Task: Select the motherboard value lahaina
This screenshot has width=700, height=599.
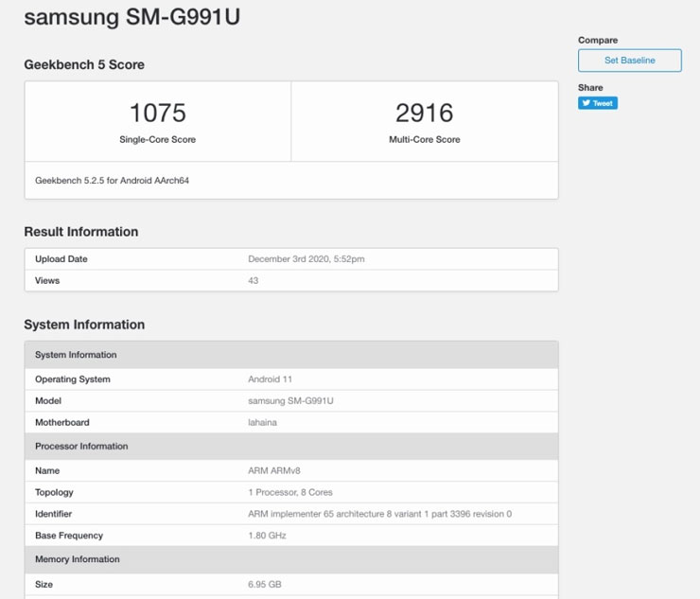Action: pos(263,422)
